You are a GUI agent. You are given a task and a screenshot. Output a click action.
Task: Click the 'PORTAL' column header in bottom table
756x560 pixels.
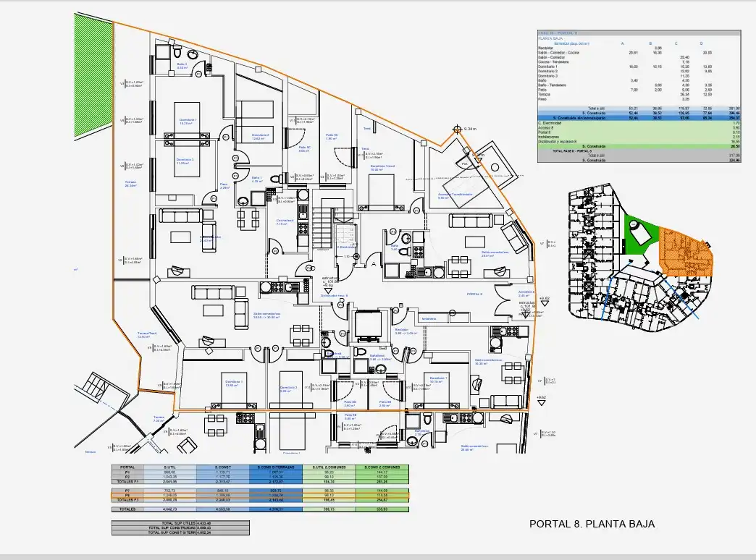tap(127, 467)
